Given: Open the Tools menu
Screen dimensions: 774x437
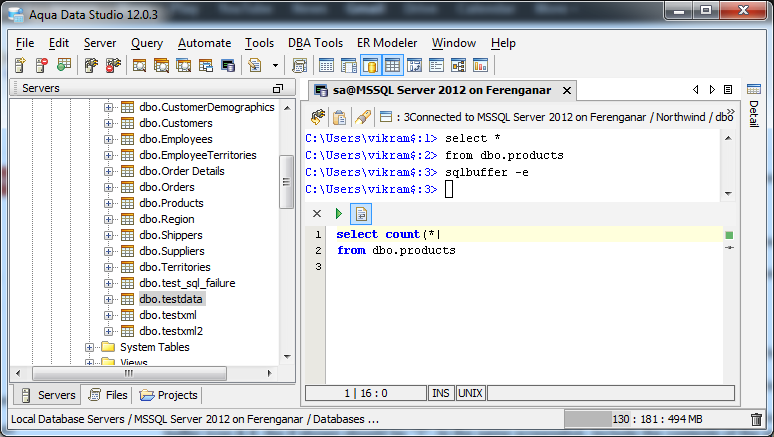Looking at the screenshot, I should [259, 43].
